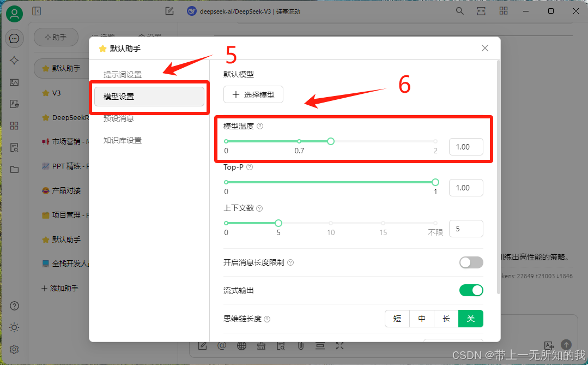Click the fullscreen expand icon in input bar
The image size is (588, 365).
tap(340, 346)
